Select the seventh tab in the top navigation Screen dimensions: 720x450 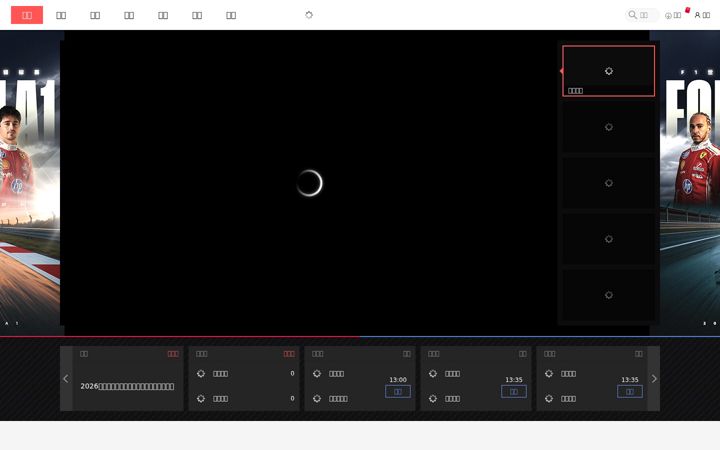point(231,15)
